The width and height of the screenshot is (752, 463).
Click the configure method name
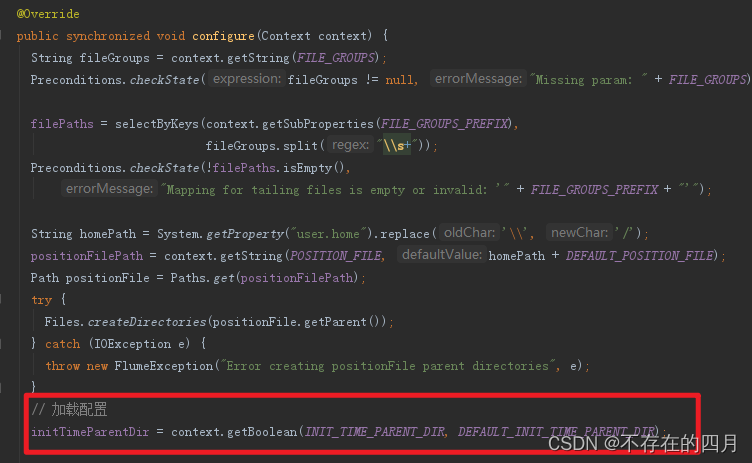(x=223, y=36)
